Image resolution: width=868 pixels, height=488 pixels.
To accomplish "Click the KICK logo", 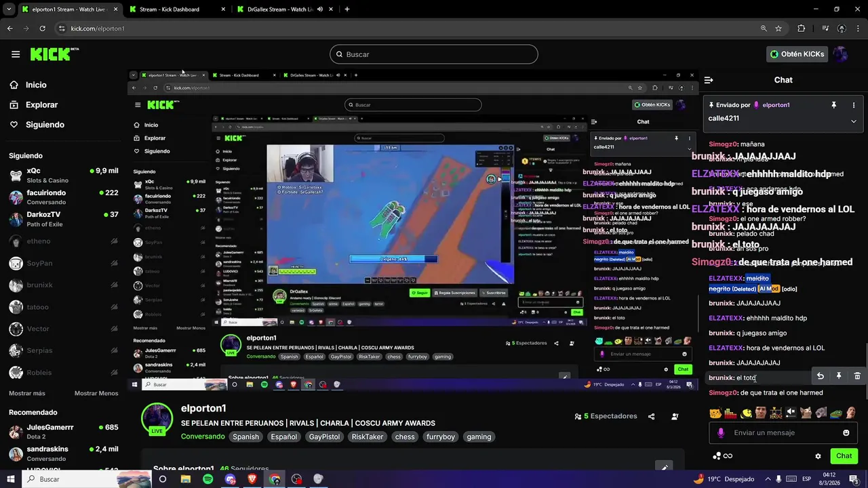I will 54,54.
